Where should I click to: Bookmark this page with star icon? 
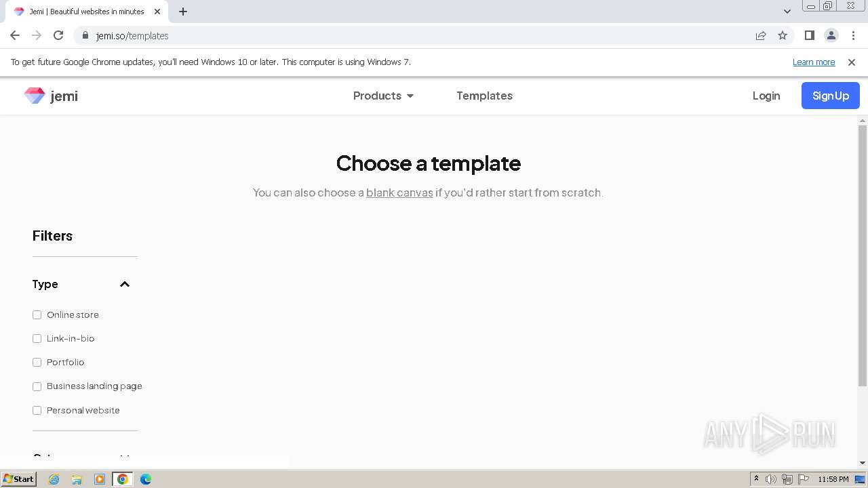coord(783,35)
